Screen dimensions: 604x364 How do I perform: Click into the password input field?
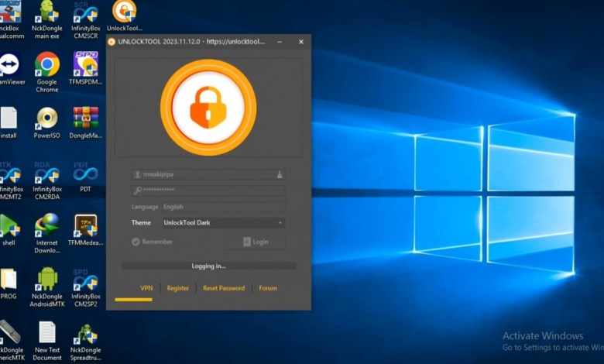coord(209,191)
